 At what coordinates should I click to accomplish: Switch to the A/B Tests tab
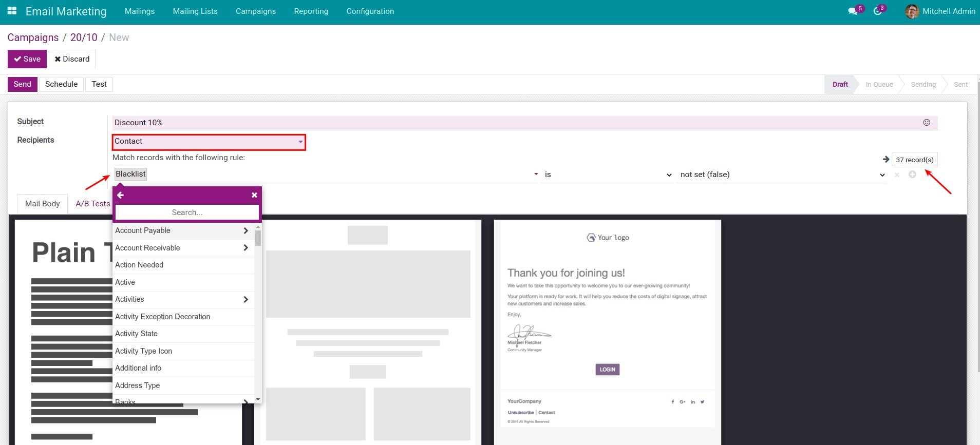pyautogui.click(x=92, y=204)
